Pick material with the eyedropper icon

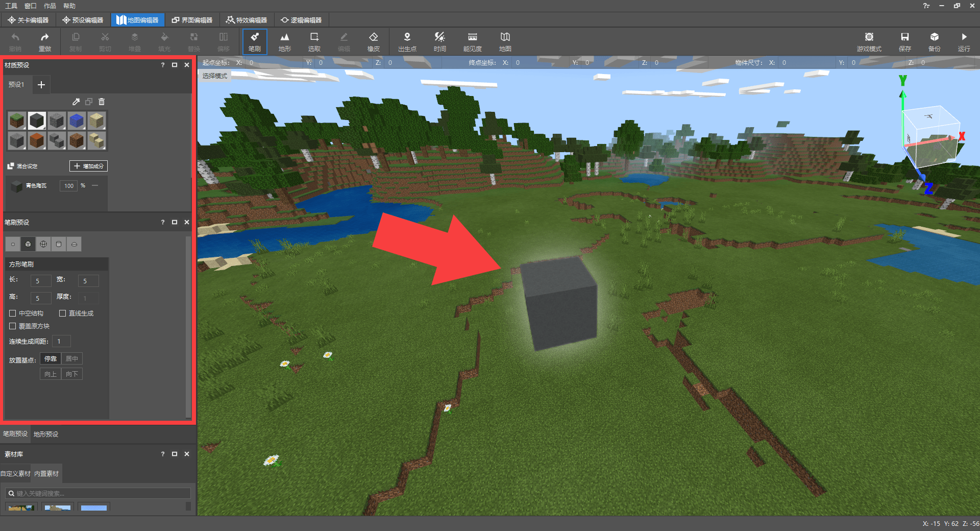click(76, 102)
